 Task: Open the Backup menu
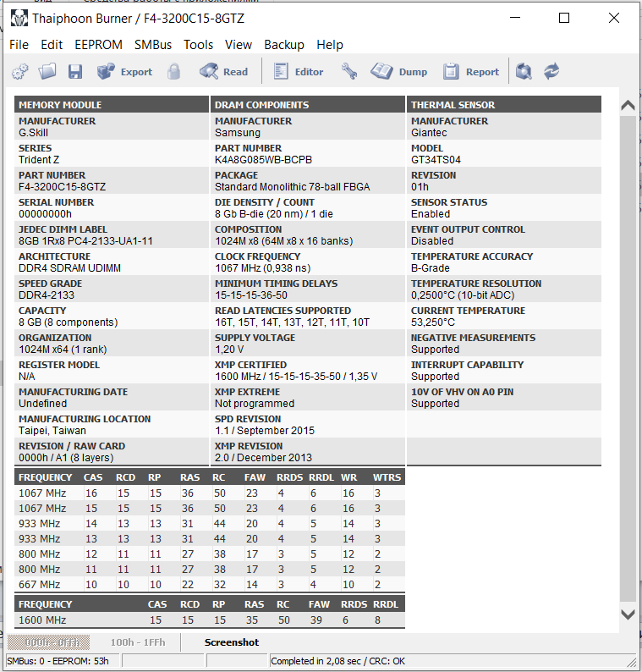click(x=284, y=45)
